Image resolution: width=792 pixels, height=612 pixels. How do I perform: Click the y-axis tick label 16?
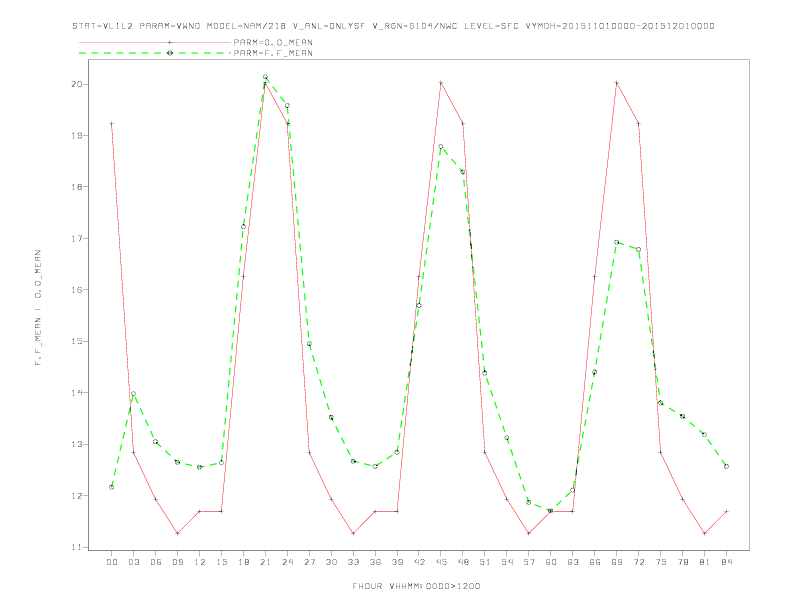coord(76,290)
